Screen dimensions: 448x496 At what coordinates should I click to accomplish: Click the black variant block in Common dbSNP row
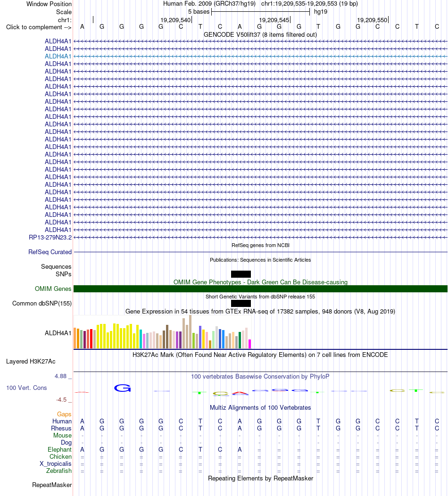[241, 303]
